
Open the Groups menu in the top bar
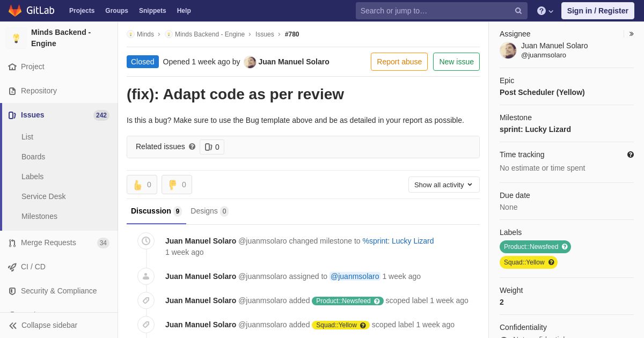116,11
